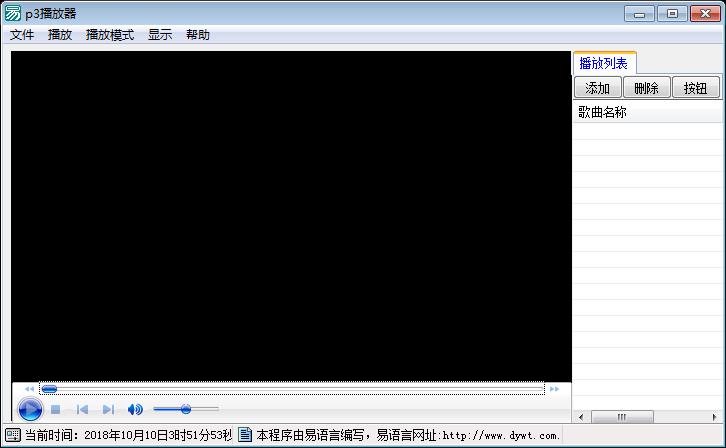
Task: Click the playlist scrollbar left arrow
Action: pyautogui.click(x=581, y=417)
